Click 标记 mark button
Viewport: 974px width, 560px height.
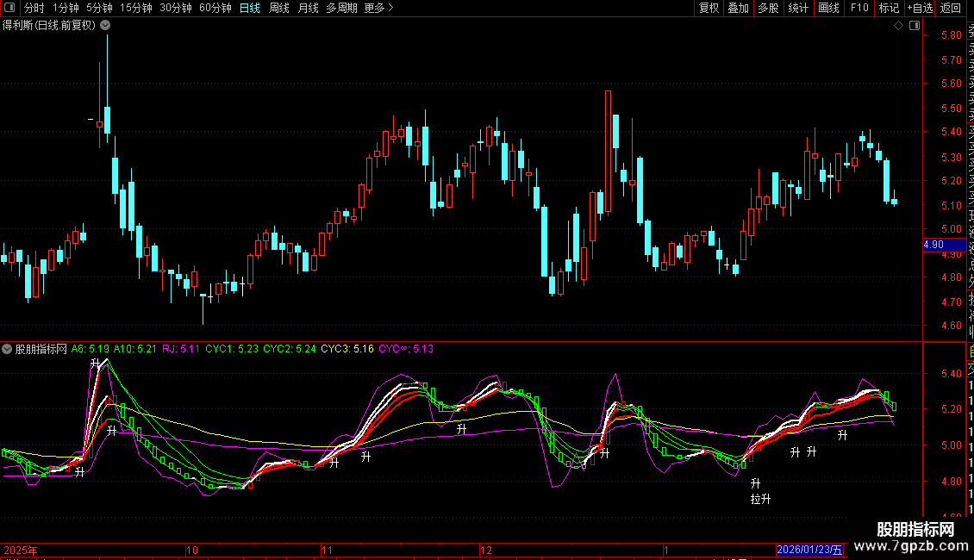pyautogui.click(x=889, y=8)
